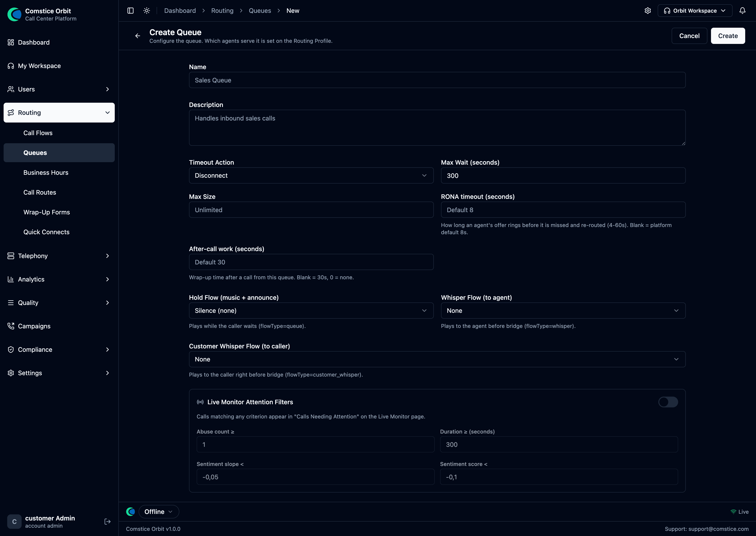Viewport: 756px width, 536px height.
Task: Click the Name input field
Action: coord(437,80)
